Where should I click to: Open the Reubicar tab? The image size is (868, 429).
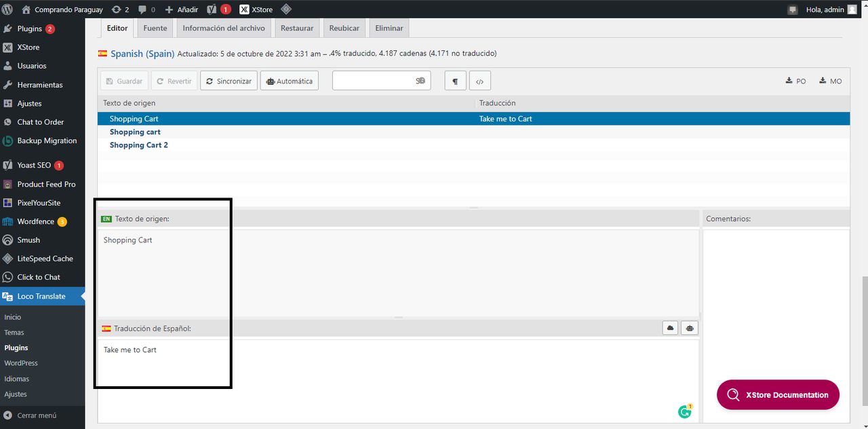344,29
